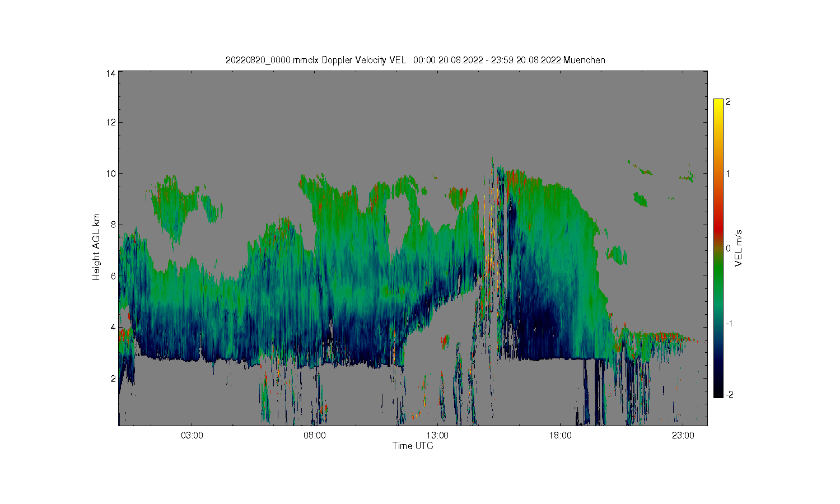
Task: Click the velocity colorbar gradient
Action: pyautogui.click(x=718, y=248)
